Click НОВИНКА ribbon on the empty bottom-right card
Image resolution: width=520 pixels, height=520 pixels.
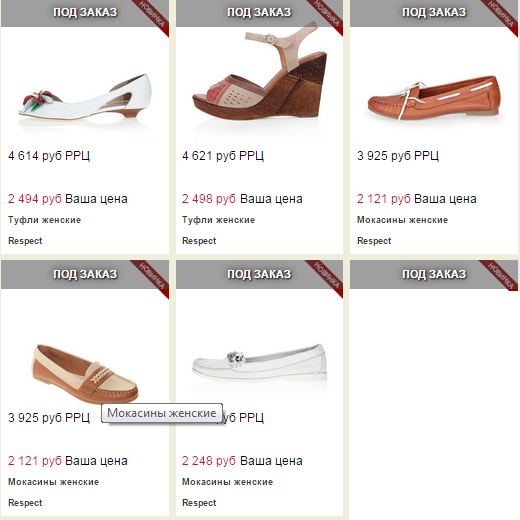(501, 275)
